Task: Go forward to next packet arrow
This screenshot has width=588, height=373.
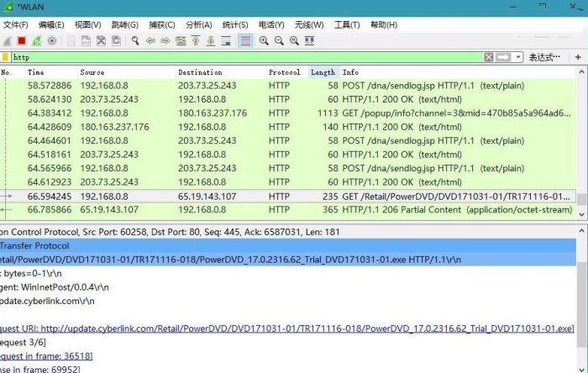Action: pyautogui.click(x=165, y=40)
